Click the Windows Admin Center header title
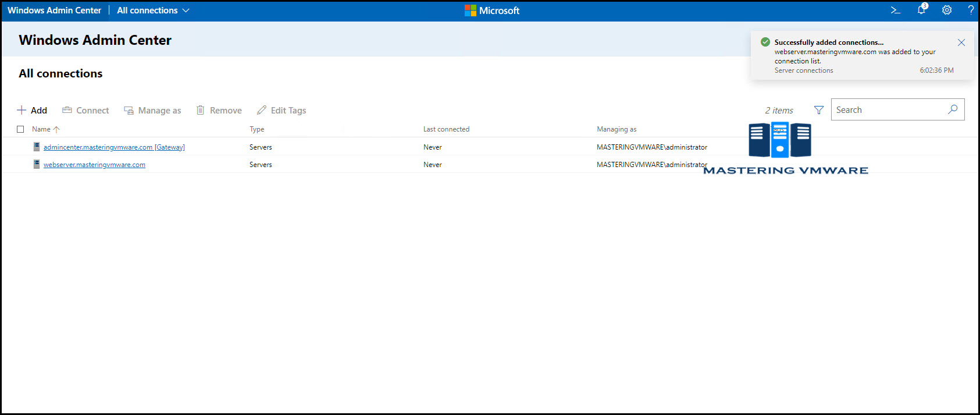Viewport: 980px width, 415px height. 54,10
